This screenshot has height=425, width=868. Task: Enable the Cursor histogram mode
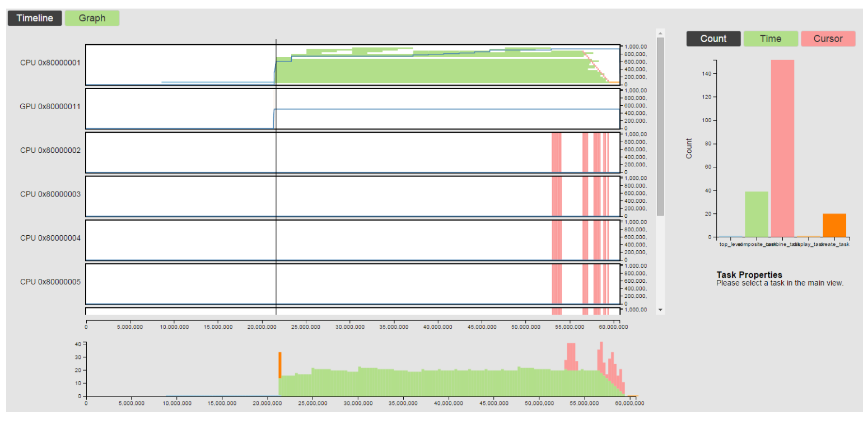tap(828, 39)
